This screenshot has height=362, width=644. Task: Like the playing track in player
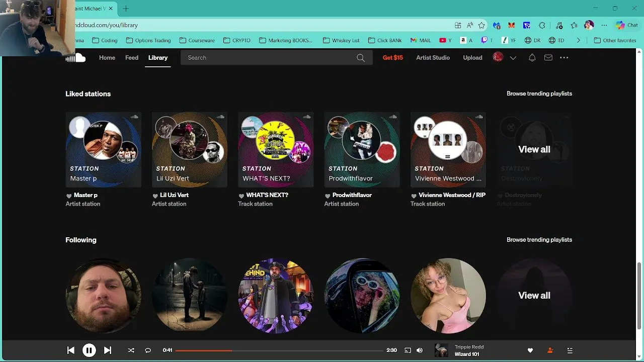point(530,350)
